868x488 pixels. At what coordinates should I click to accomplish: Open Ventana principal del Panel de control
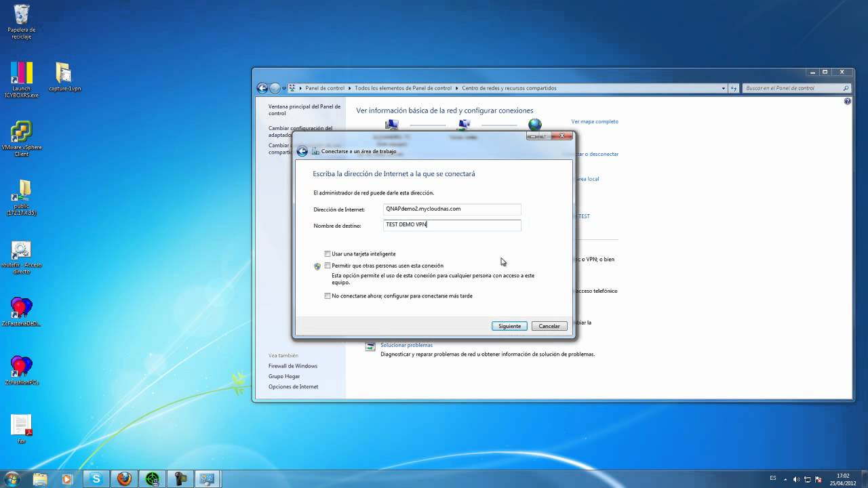pyautogui.click(x=304, y=110)
